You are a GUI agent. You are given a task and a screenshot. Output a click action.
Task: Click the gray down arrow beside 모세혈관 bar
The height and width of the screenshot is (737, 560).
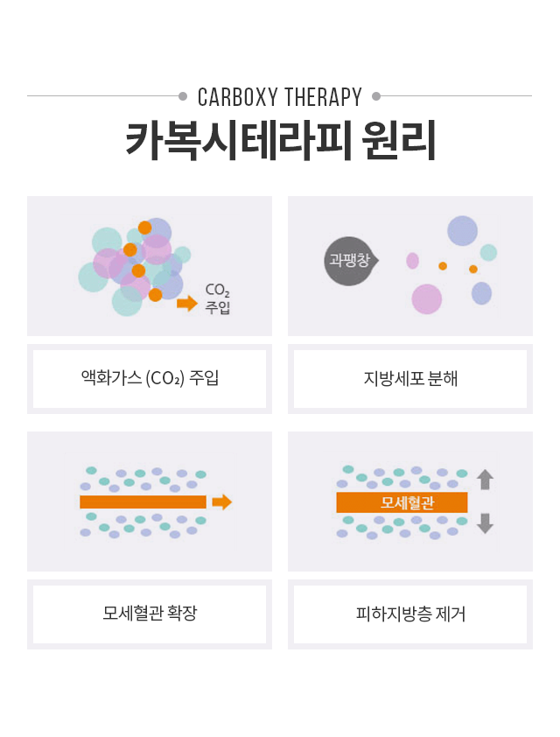pyautogui.click(x=485, y=523)
